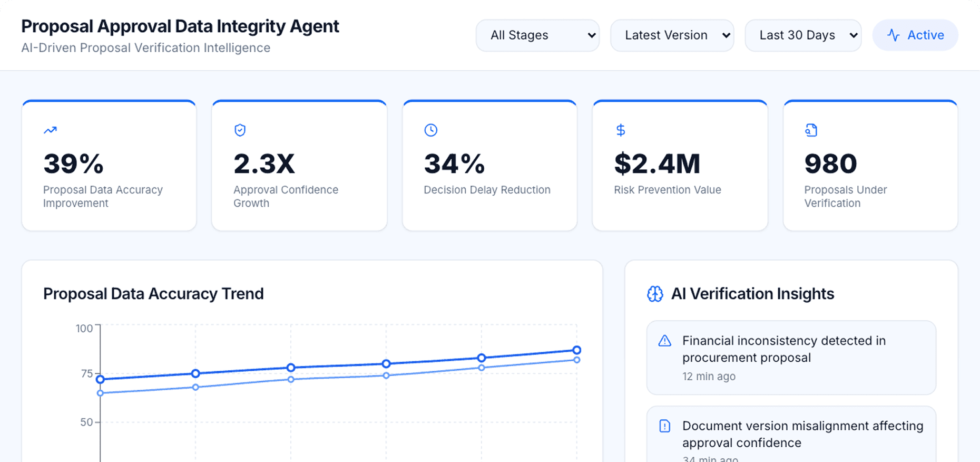Click the 75 y-axis label

coord(87,374)
